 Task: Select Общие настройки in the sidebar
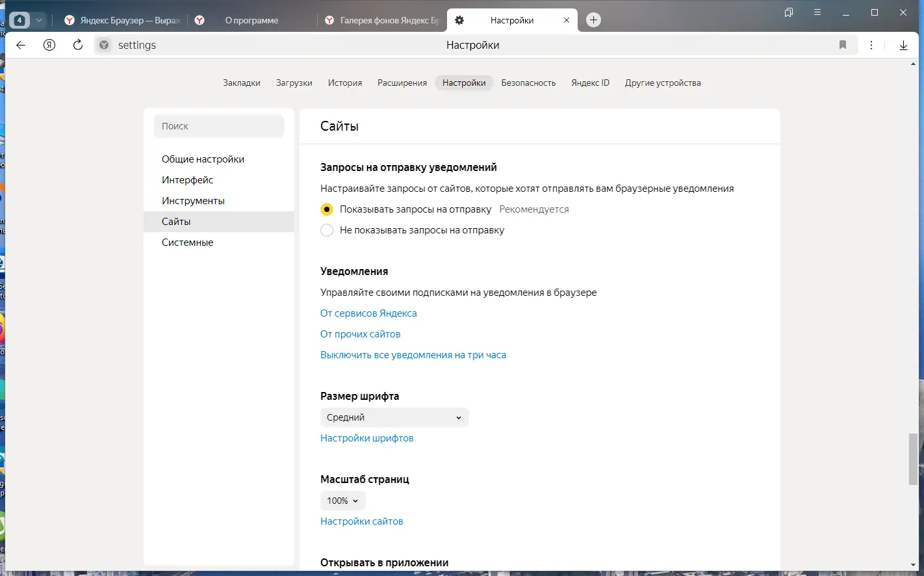[219, 159]
